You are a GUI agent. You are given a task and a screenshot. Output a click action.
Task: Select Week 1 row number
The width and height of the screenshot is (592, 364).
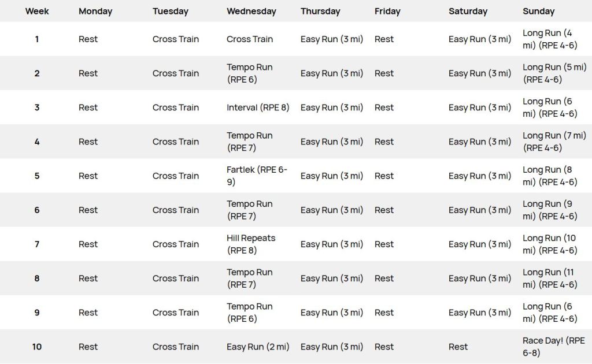(37, 39)
